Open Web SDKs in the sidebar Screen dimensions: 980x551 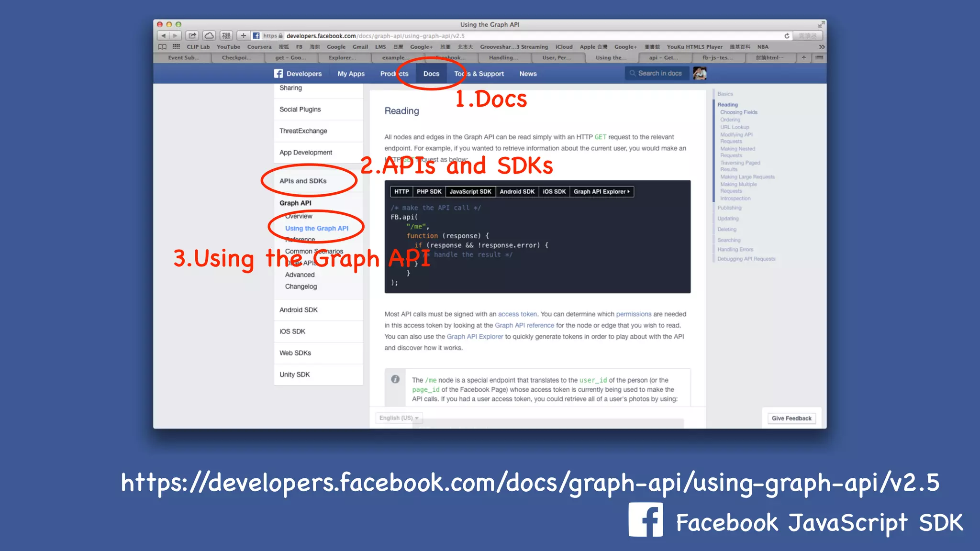tap(318, 353)
